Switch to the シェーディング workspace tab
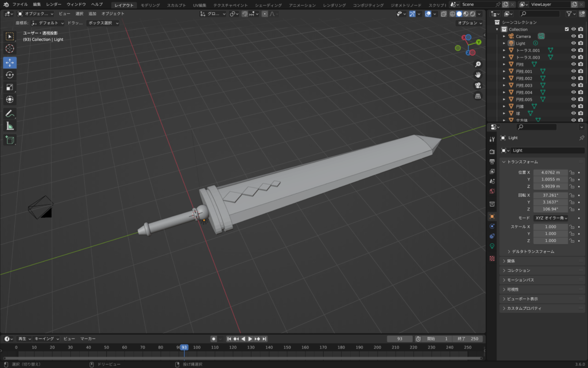Viewport: 588px width, 368px height. click(269, 5)
